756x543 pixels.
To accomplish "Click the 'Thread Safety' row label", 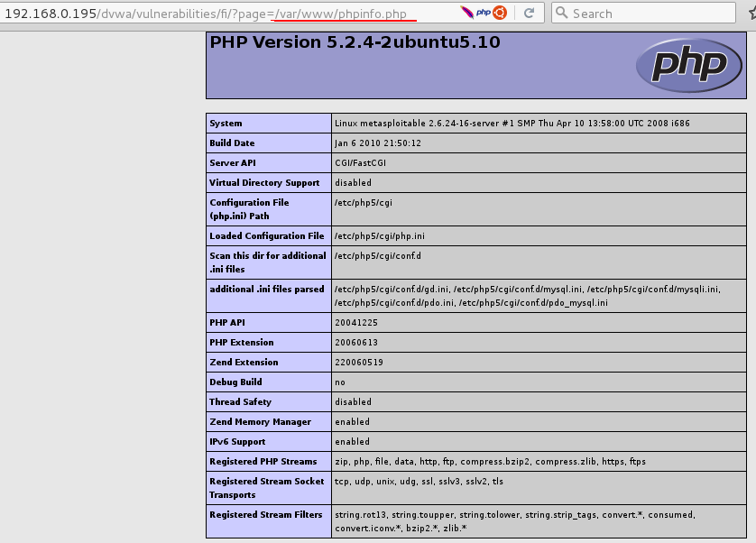I will (x=240, y=401).
